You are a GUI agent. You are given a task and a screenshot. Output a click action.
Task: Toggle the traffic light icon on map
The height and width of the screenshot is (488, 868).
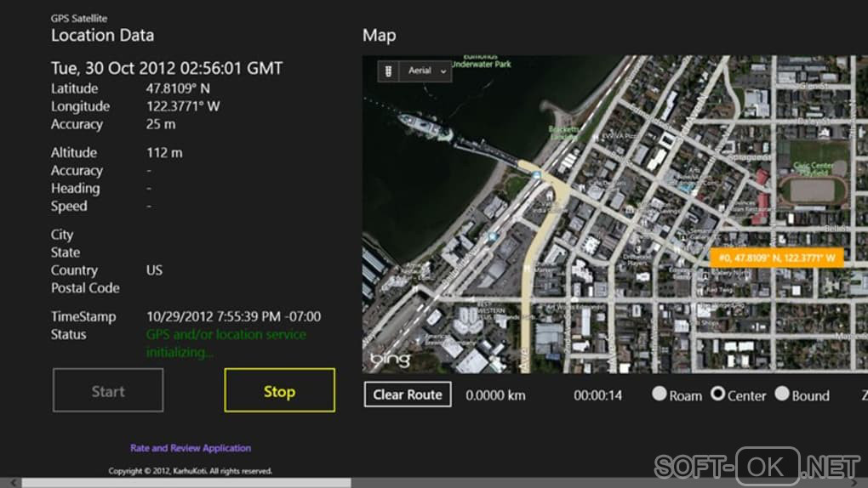[x=389, y=71]
